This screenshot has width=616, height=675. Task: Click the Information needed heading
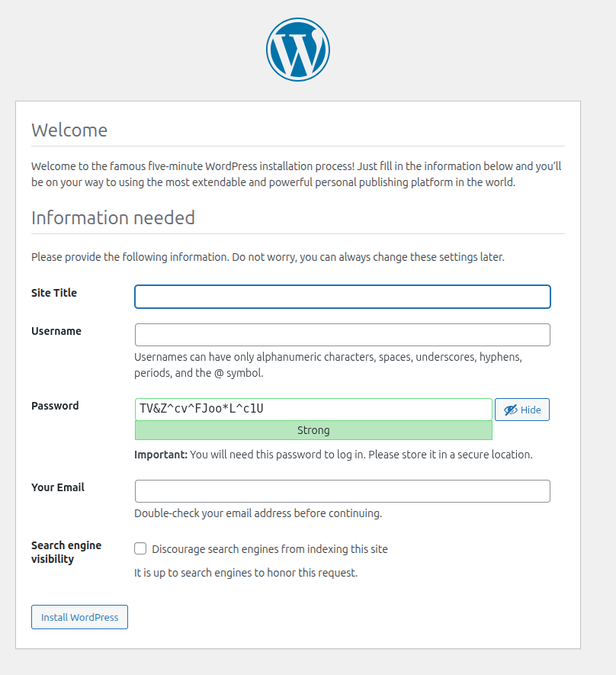(x=113, y=218)
